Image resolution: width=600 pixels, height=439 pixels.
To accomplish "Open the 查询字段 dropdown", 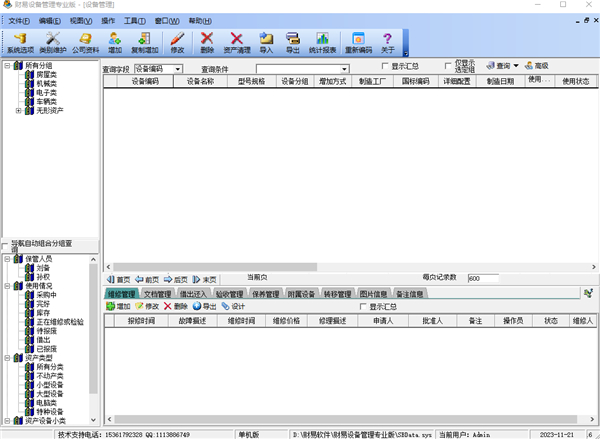I will coord(177,68).
